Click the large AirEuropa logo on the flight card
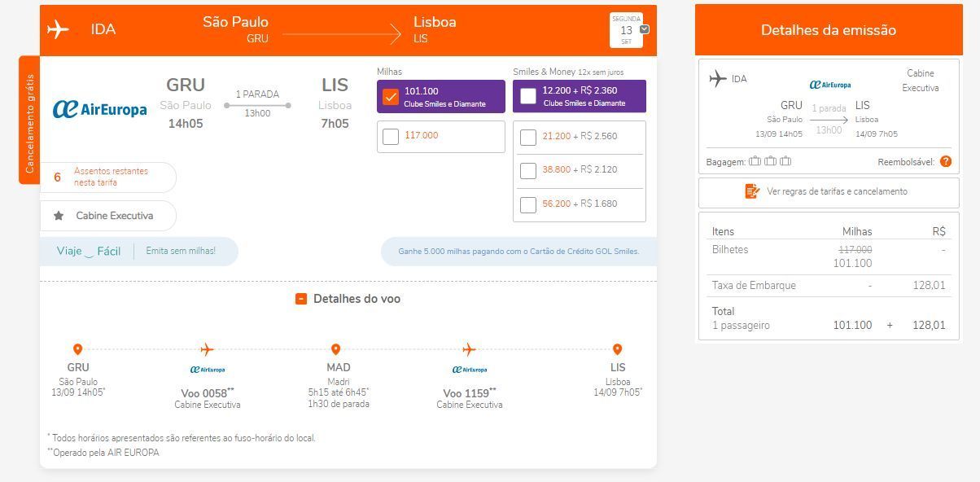Screen dimensions: 980x482 (99, 109)
